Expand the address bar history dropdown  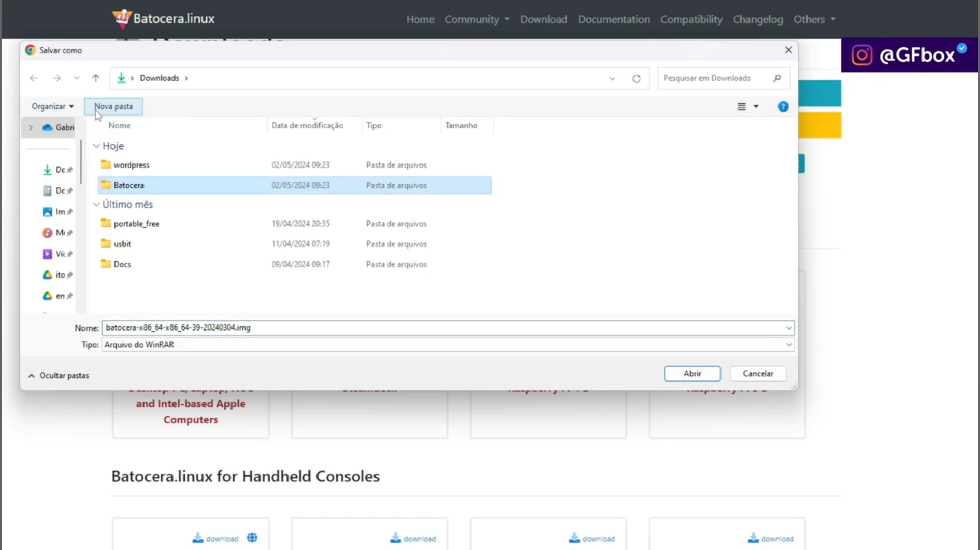pos(612,78)
